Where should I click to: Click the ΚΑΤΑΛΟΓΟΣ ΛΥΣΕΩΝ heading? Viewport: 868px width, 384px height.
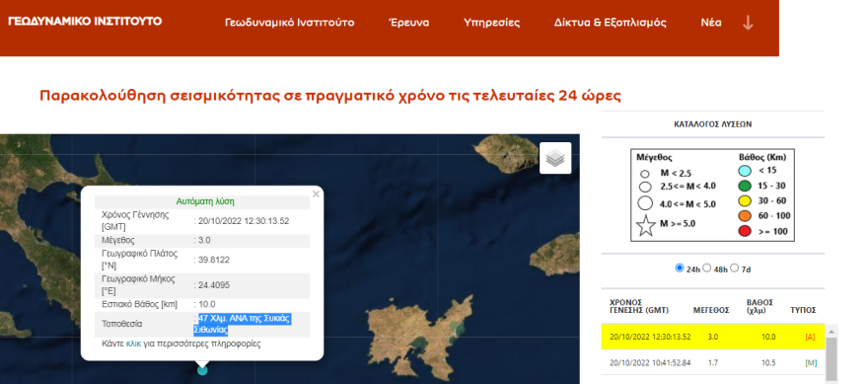[713, 124]
